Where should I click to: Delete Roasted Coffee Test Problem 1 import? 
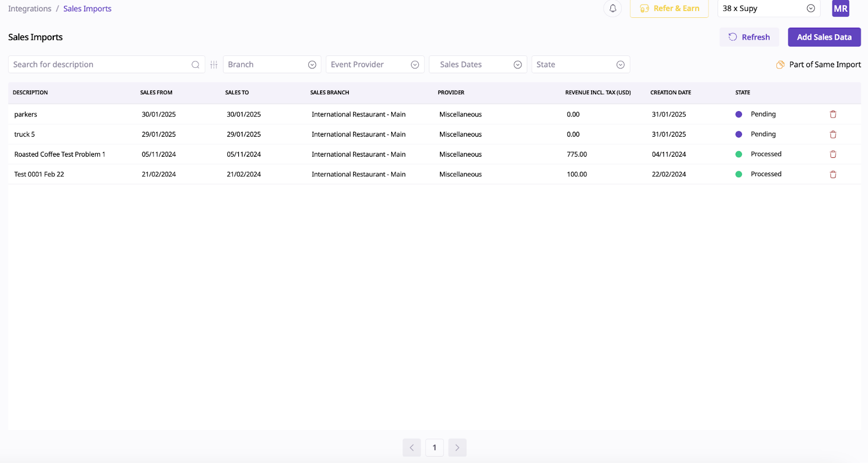click(833, 155)
